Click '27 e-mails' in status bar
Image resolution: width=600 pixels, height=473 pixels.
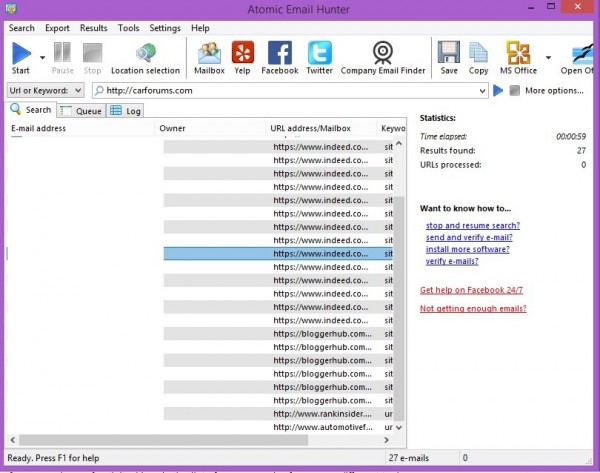click(409, 458)
